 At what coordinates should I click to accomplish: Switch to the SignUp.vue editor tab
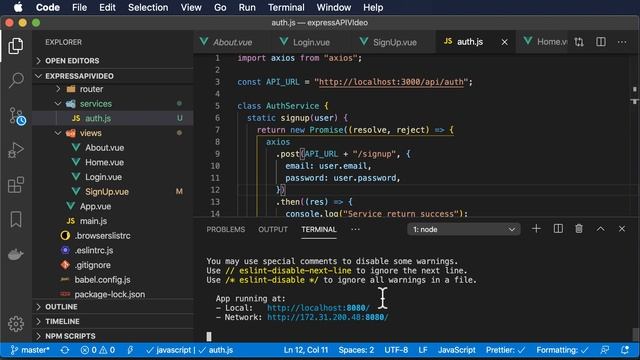pyautogui.click(x=394, y=42)
